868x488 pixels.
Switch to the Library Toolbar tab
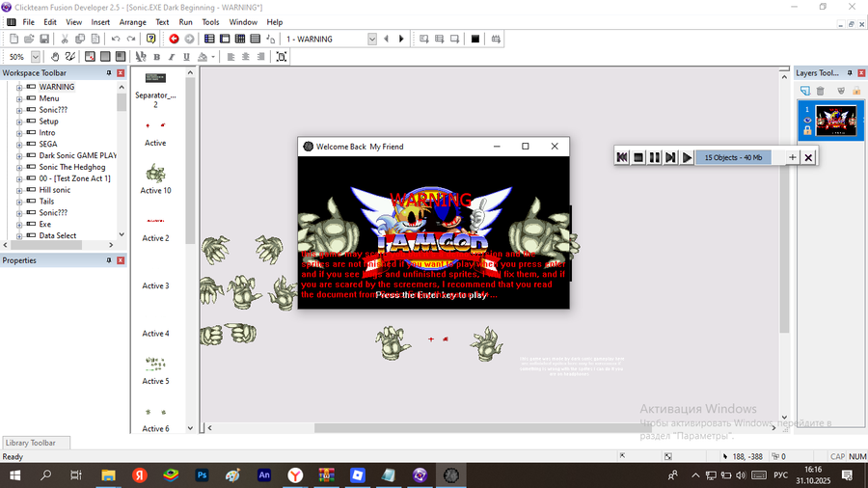[x=36, y=443]
